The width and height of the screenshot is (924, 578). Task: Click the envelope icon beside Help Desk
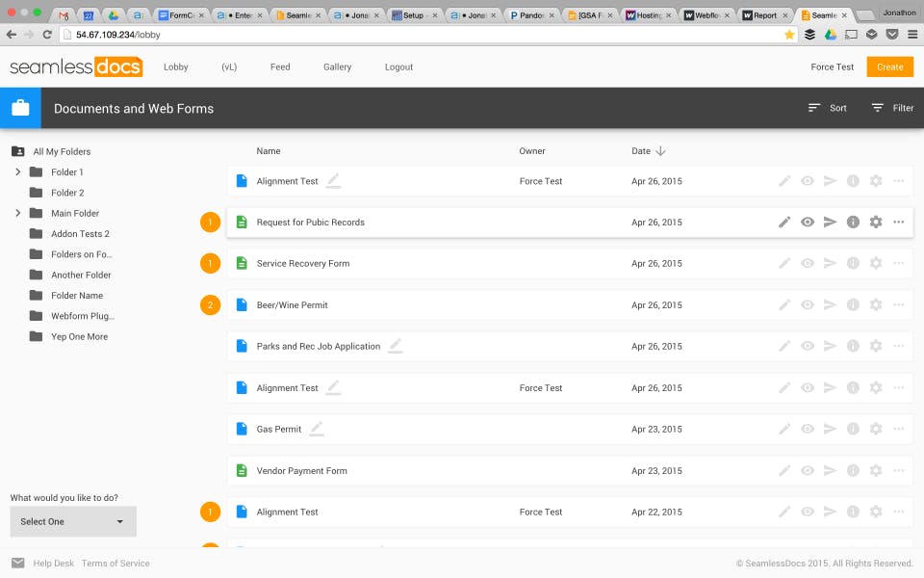17,564
